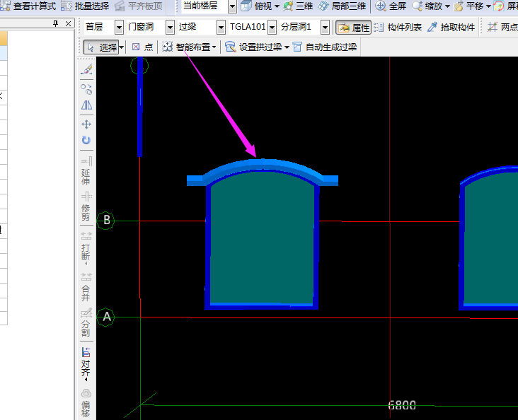This screenshot has height=420, width=518.
Task: Switch to 三维 3D view
Action: [x=298, y=6]
